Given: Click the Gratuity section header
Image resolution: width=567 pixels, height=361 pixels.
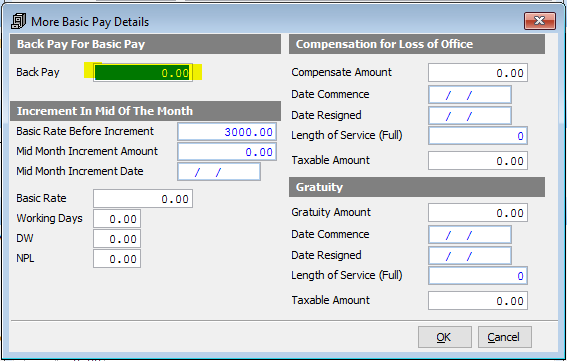Looking at the screenshot, I should [x=417, y=187].
